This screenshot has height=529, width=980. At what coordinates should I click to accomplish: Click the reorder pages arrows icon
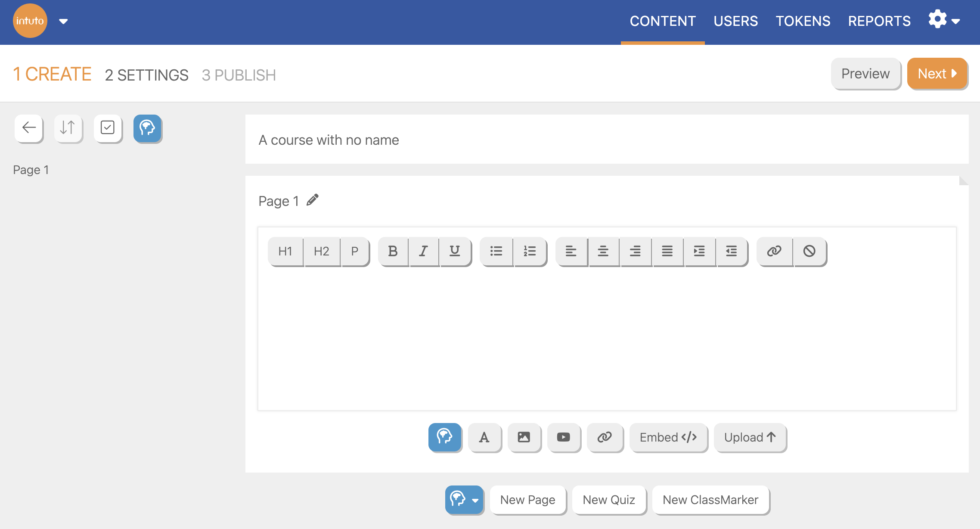(x=68, y=128)
